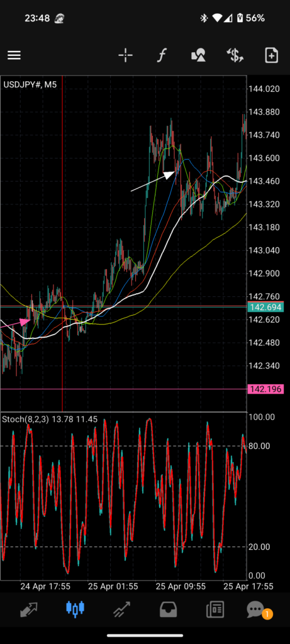Viewport: 290px width, 644px height.
Task: Tap the pink arrow drawing on chart
Action: coord(16,323)
